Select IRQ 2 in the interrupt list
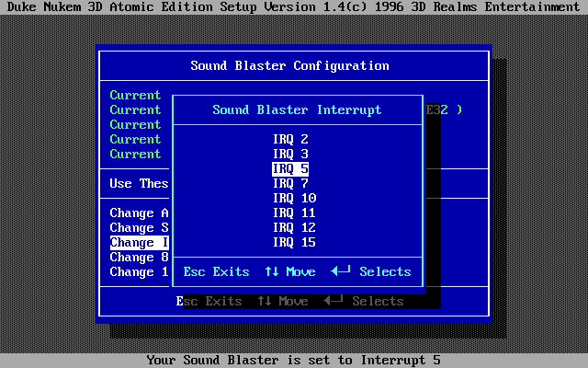This screenshot has height=368, width=588. (290, 139)
